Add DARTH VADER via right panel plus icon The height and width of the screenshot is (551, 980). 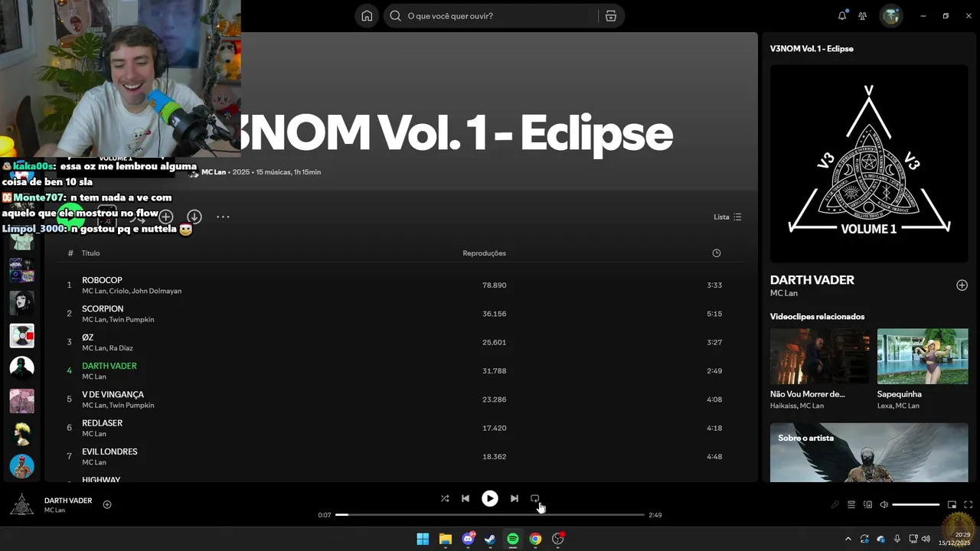click(962, 285)
